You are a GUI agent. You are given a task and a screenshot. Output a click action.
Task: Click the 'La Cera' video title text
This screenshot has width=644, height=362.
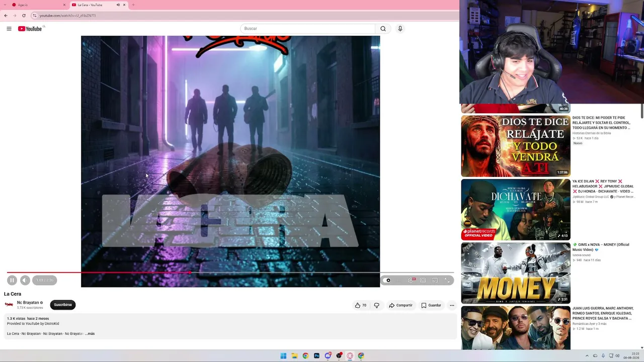(x=13, y=294)
